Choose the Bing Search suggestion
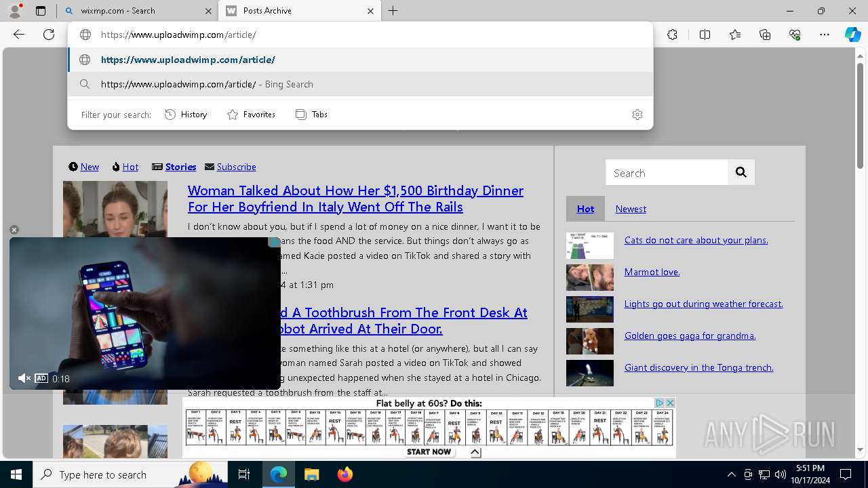 click(x=360, y=84)
